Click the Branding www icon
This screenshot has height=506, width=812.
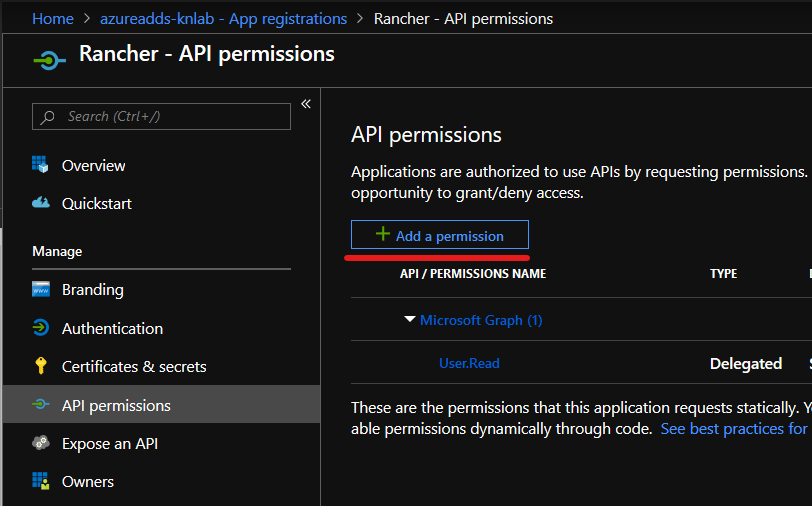41,289
